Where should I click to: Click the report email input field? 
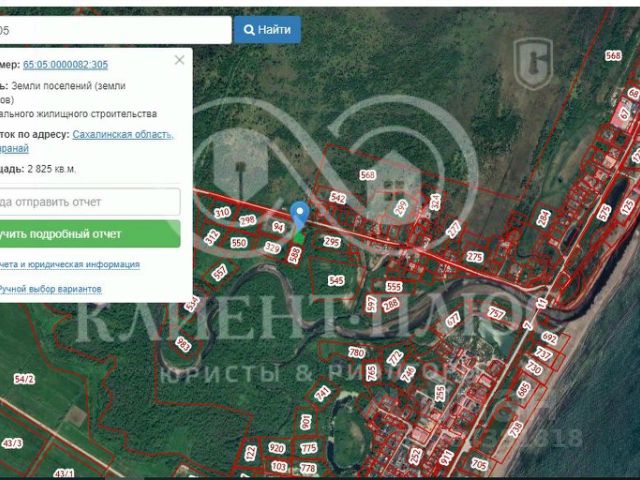(x=90, y=202)
